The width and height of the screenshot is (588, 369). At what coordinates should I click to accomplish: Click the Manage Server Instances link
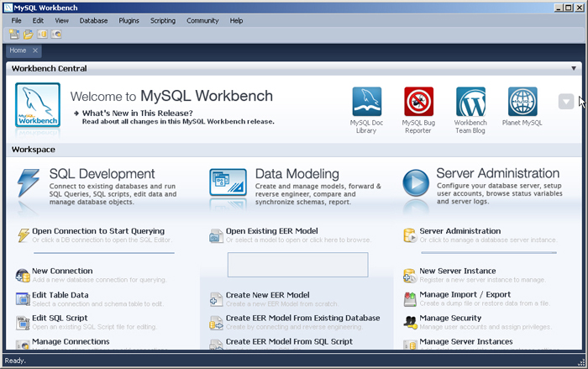coord(466,341)
